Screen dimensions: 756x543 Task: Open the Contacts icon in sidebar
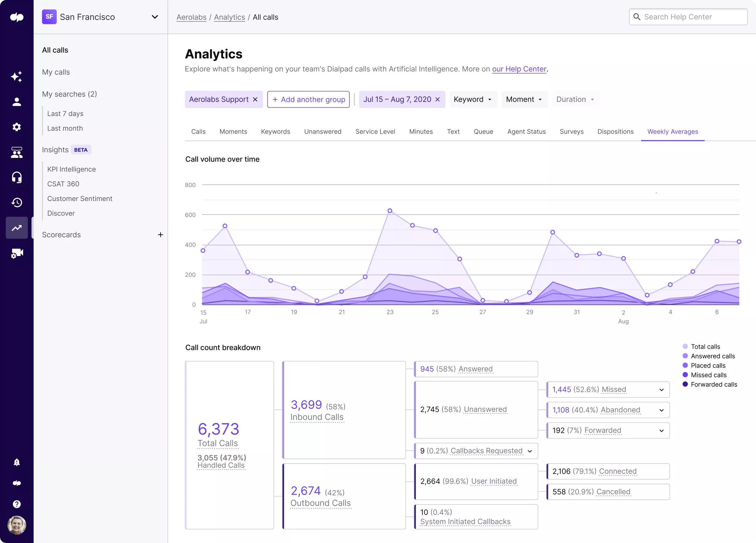[16, 102]
